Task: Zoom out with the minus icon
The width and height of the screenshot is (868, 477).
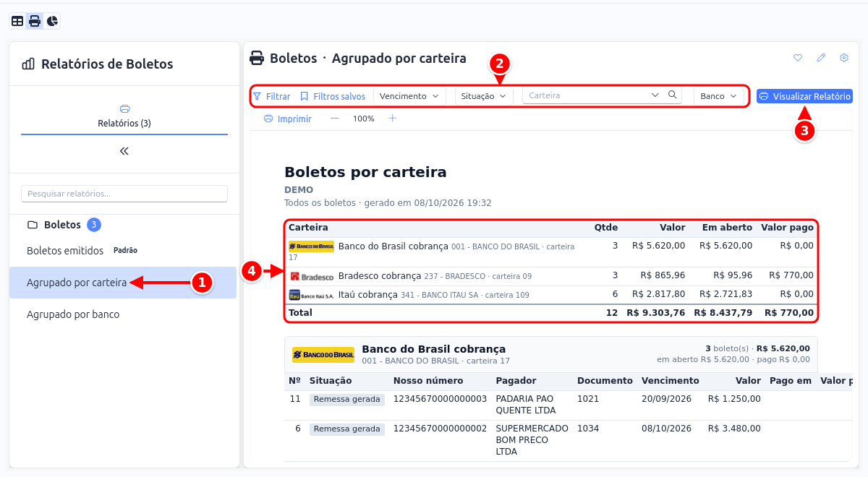Action: (x=334, y=119)
